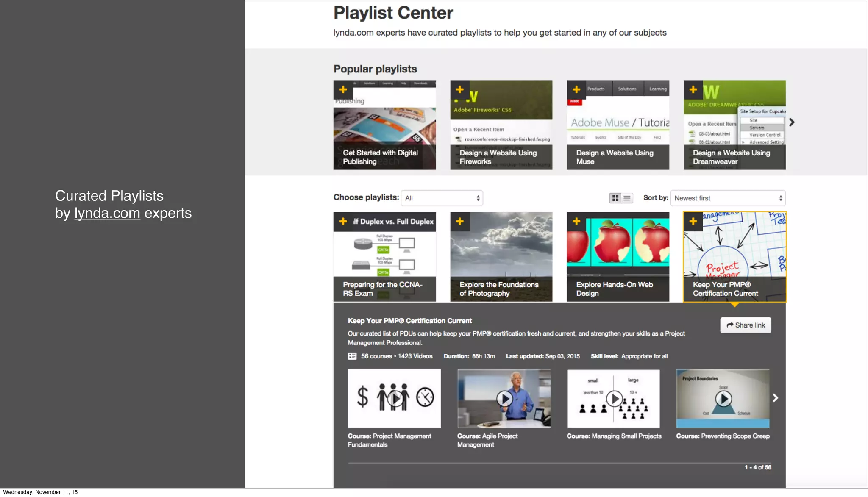868x497 pixels.
Task: Add Hands-On Web Design playlist via plus
Action: (x=576, y=222)
